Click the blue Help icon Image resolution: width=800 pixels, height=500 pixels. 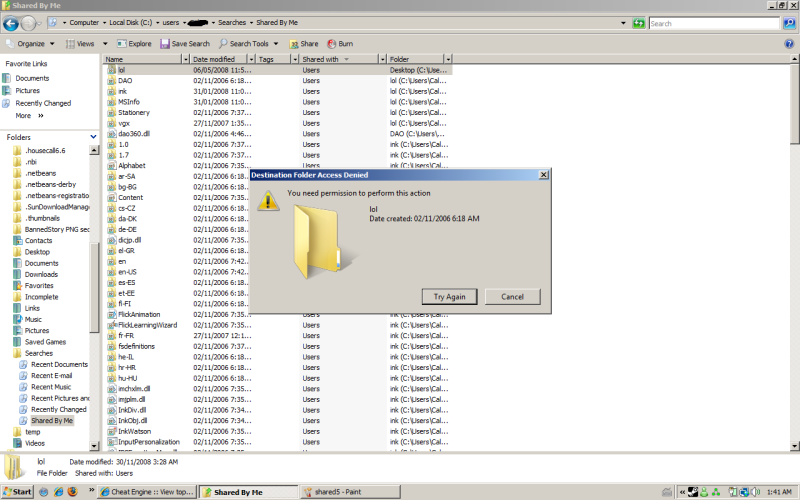coord(789,44)
